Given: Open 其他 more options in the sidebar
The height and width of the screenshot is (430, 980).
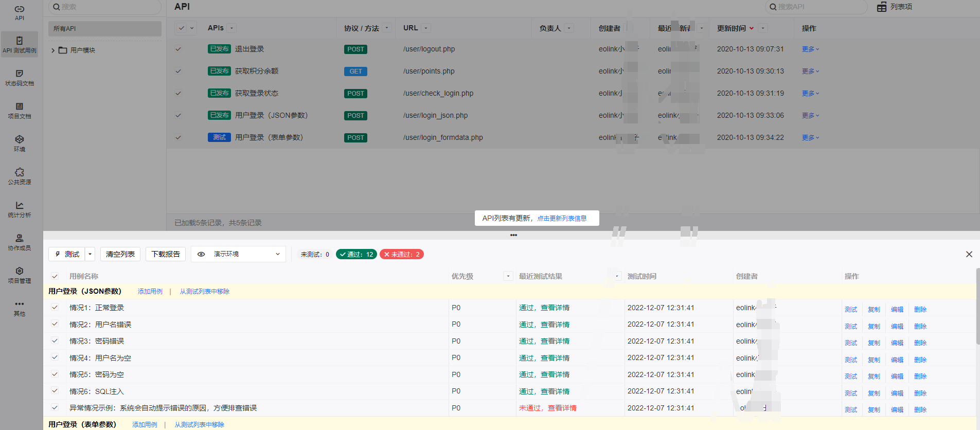Looking at the screenshot, I should tap(20, 308).
